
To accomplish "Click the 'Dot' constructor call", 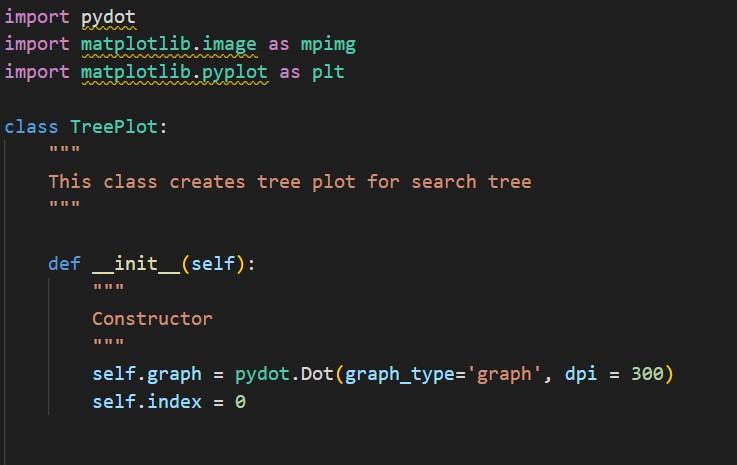I will 317,374.
